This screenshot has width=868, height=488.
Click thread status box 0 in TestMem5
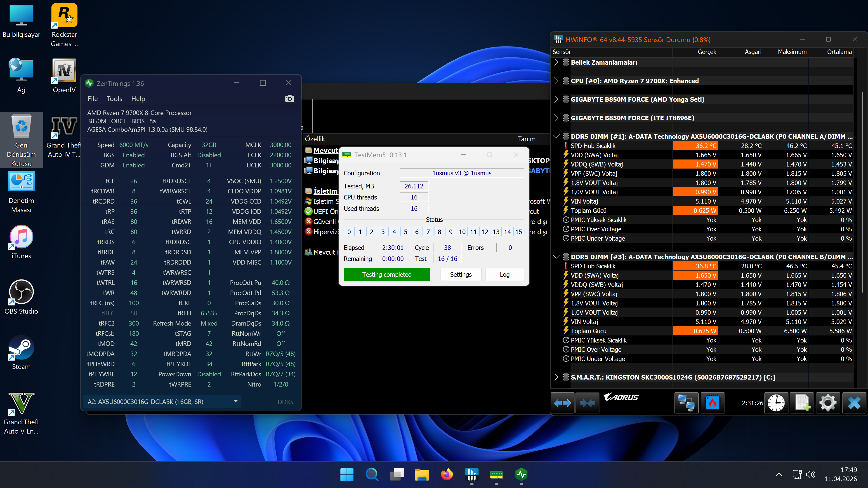pyautogui.click(x=349, y=232)
